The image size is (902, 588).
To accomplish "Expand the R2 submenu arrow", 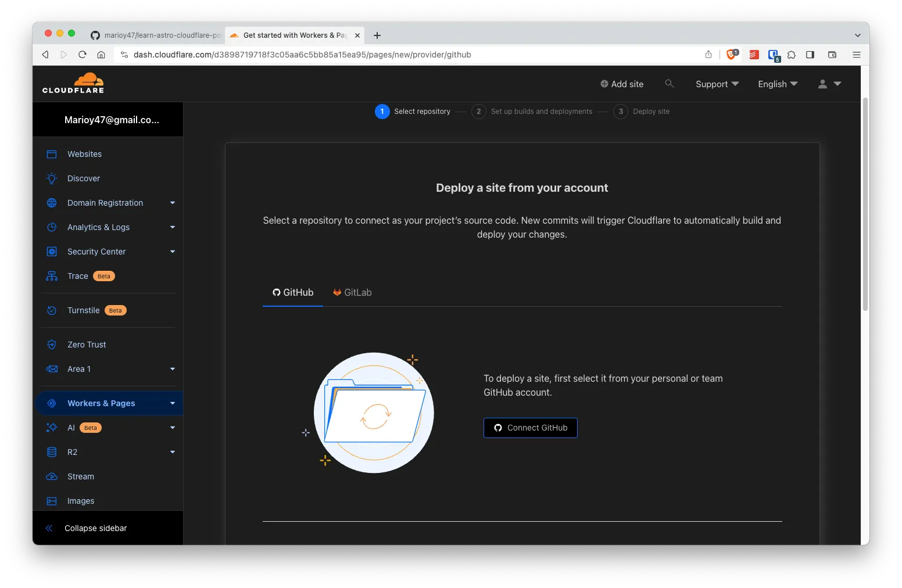I will [173, 452].
